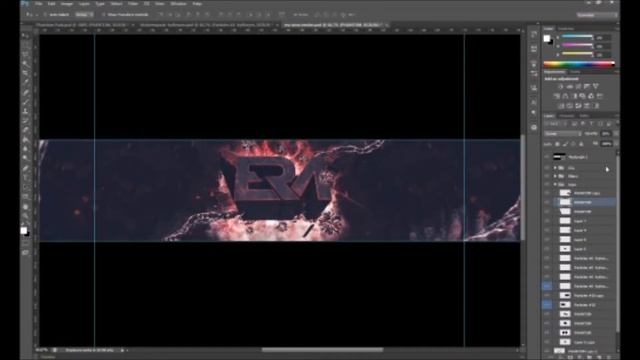Toggle lock all for layer

point(581,144)
